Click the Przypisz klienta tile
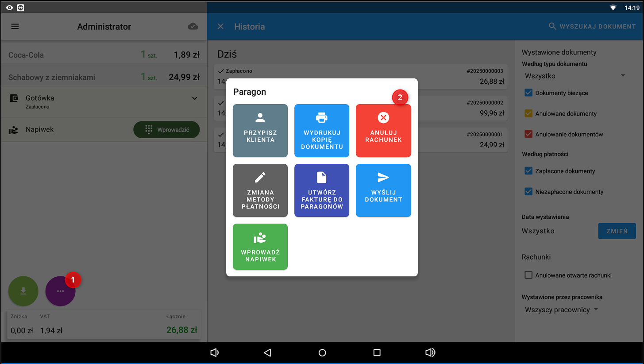Viewport: 644px width, 364px height. (260, 131)
